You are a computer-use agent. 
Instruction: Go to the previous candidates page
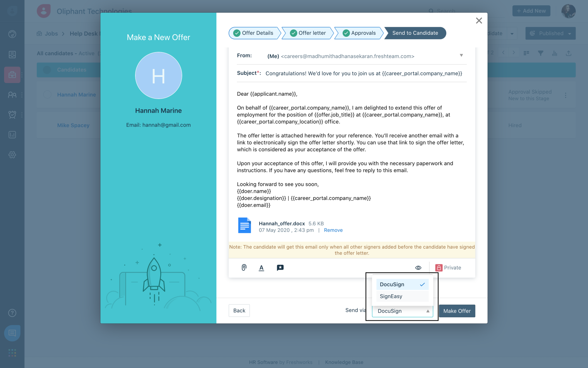[x=503, y=53]
